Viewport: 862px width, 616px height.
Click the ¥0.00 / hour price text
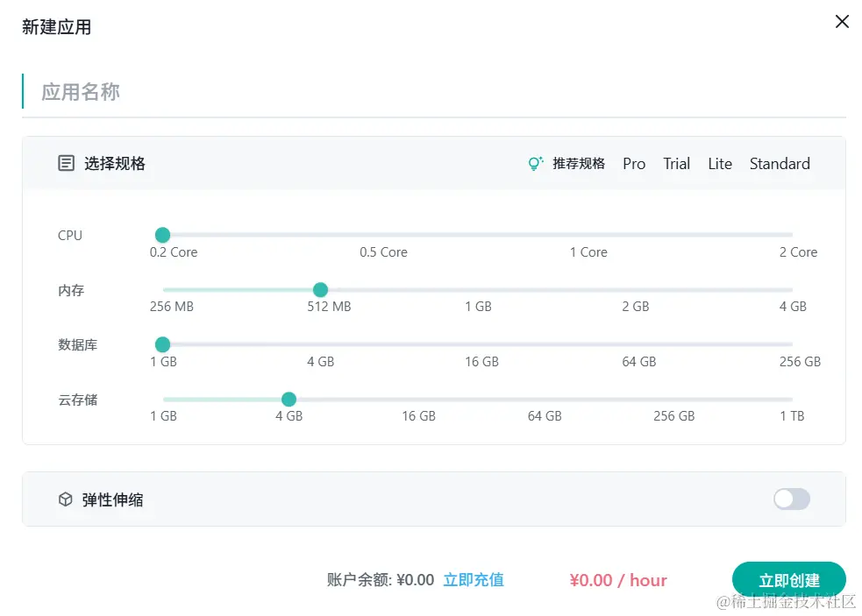click(618, 580)
